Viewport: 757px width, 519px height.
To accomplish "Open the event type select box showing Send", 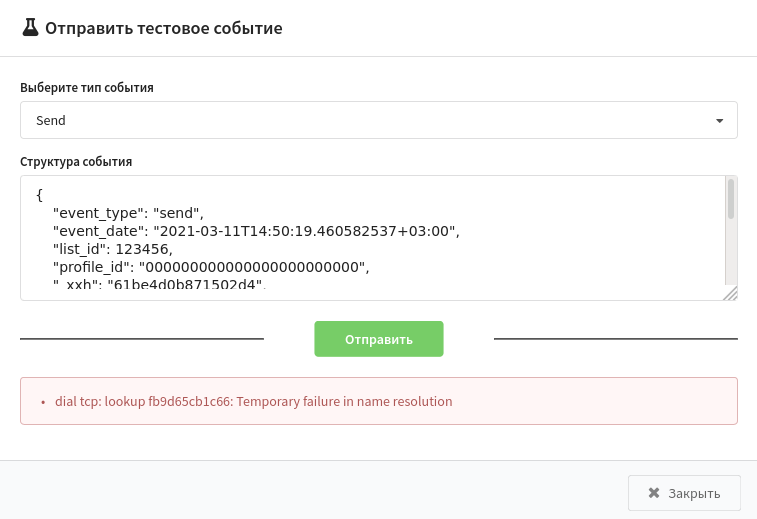I will click(x=378, y=120).
